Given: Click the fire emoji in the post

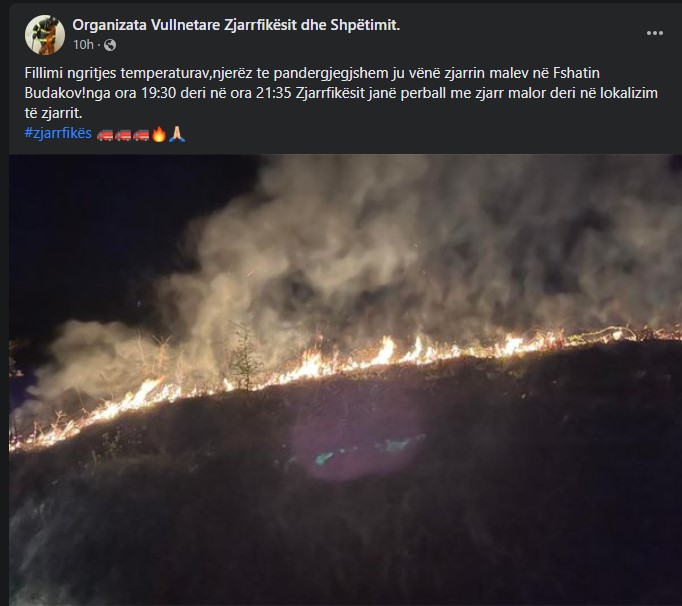Looking at the screenshot, I should pyautogui.click(x=159, y=134).
